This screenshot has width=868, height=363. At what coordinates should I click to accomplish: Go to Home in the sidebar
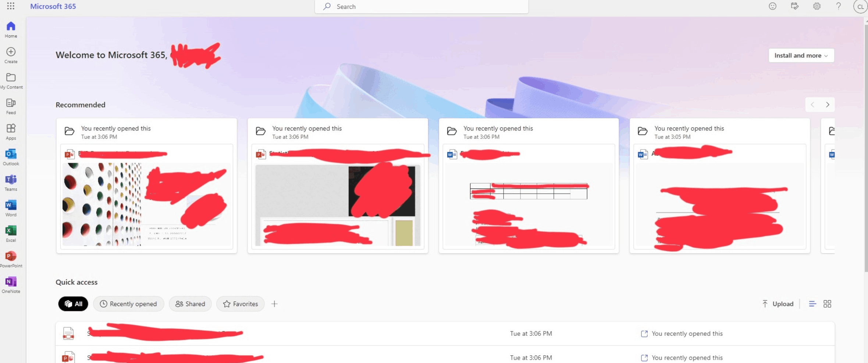11,30
